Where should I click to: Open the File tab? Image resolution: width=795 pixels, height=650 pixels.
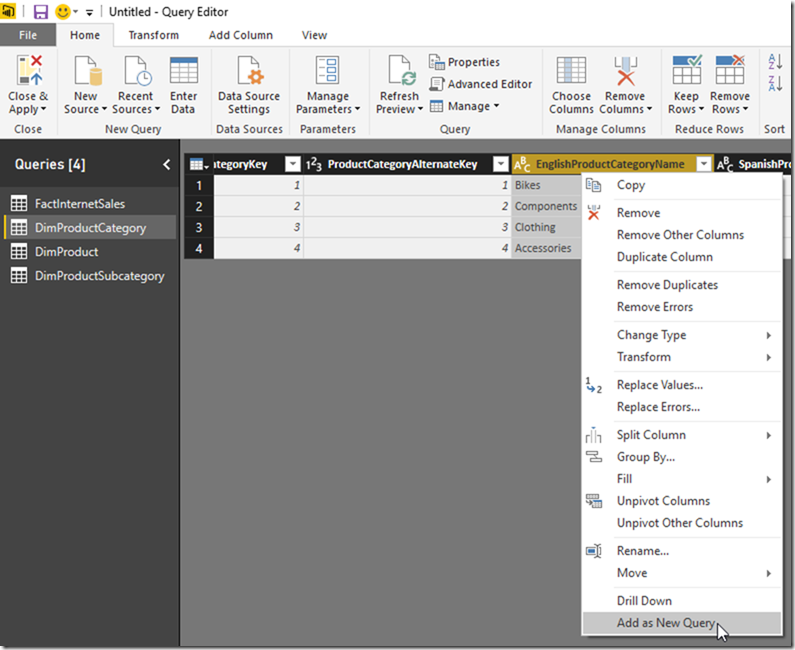pos(28,35)
